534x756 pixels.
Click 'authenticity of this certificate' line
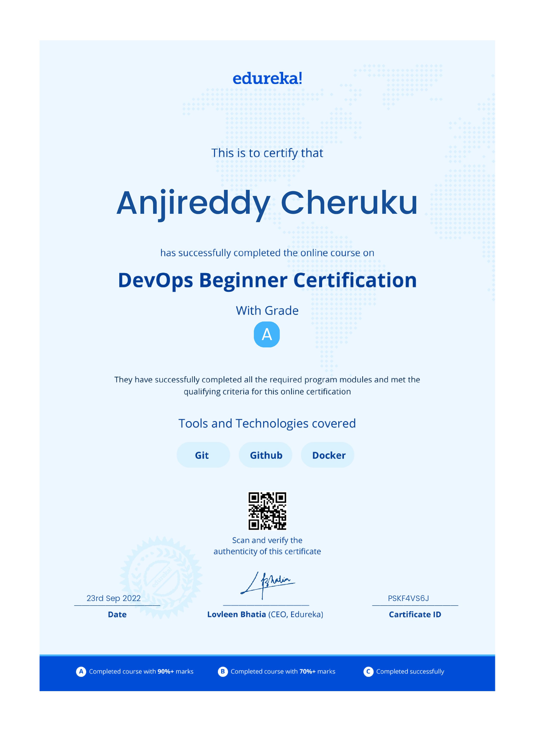(267, 551)
